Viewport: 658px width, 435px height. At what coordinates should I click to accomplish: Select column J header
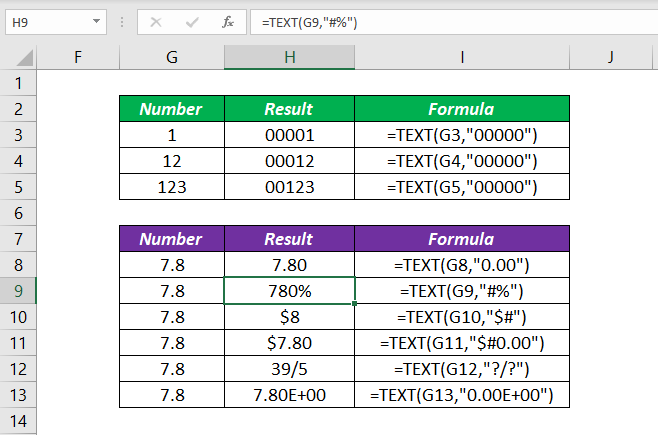pos(610,59)
